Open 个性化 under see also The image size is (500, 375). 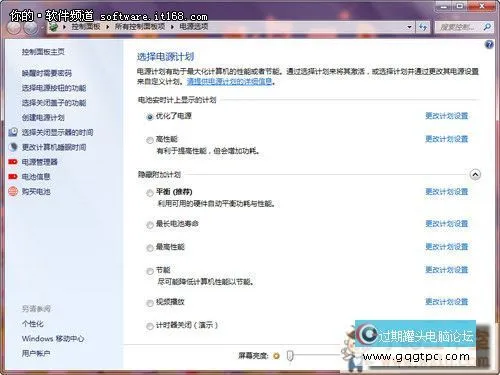(x=32, y=324)
